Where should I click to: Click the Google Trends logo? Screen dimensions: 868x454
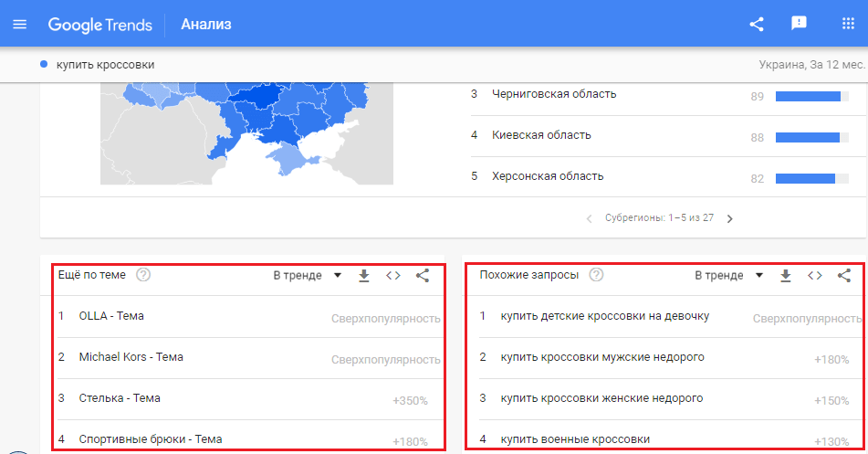99,25
